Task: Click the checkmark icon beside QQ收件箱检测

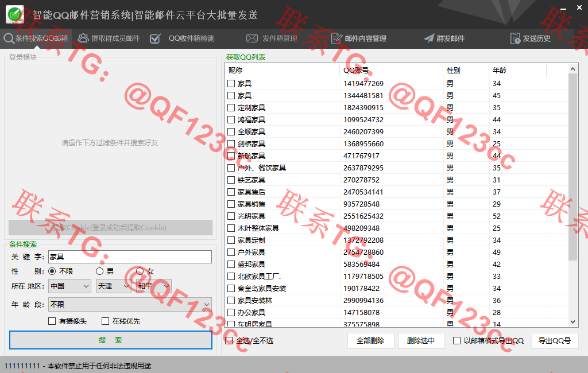Action: [155, 38]
